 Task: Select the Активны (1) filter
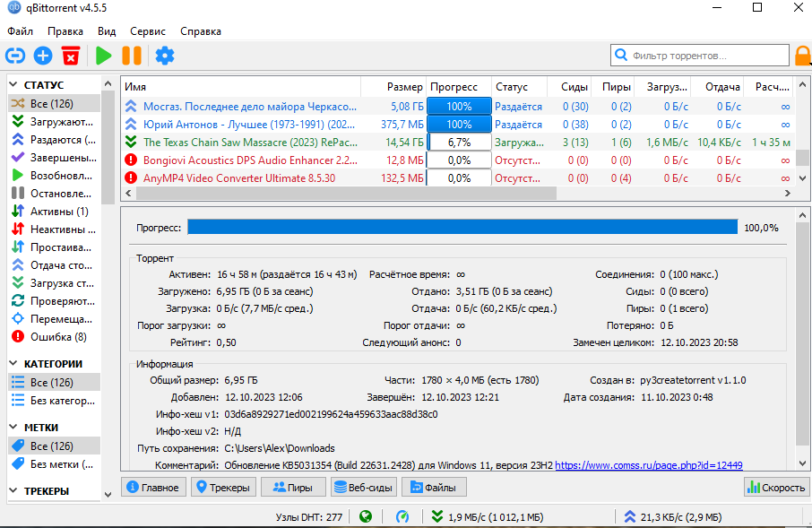pyautogui.click(x=55, y=212)
